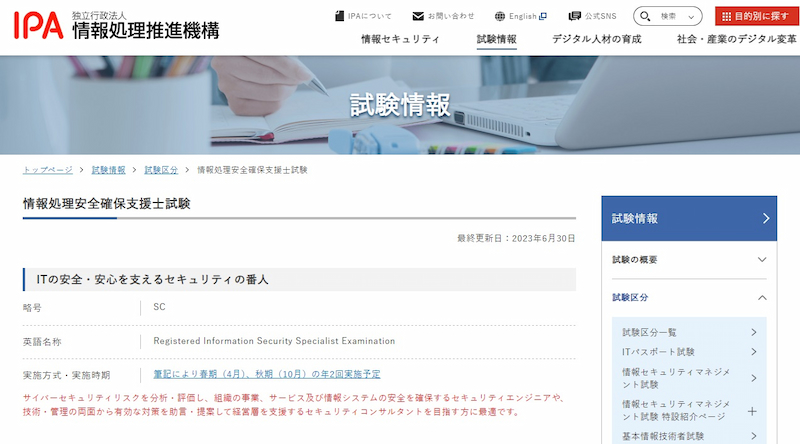Click the document icon beside IPAについて
This screenshot has width=800, height=444.
pos(339,16)
